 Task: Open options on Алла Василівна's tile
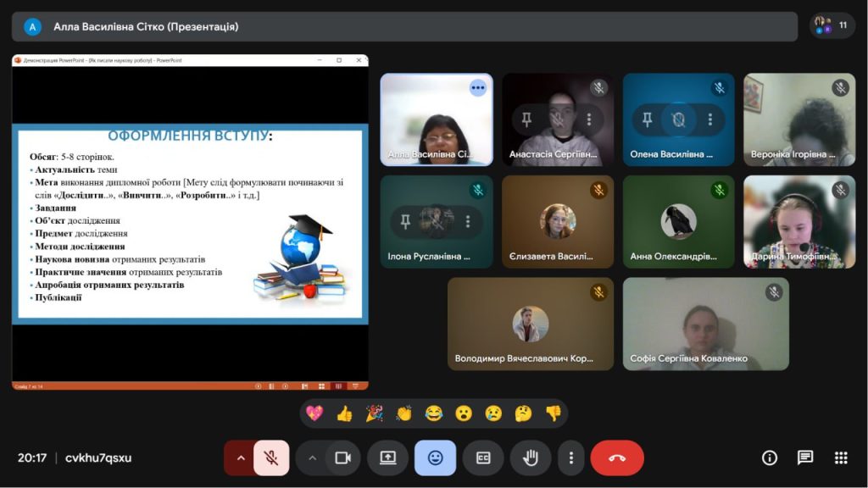point(478,87)
